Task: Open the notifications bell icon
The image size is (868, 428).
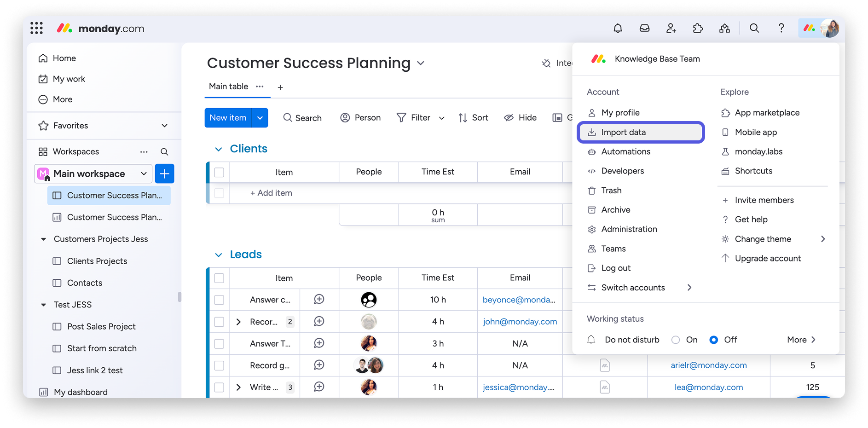Action: 618,29
